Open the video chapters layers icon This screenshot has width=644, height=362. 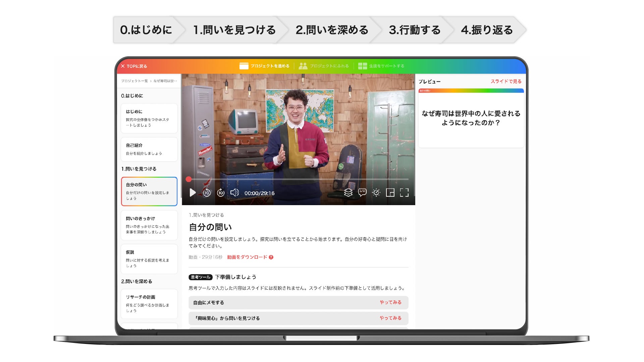[x=348, y=192]
